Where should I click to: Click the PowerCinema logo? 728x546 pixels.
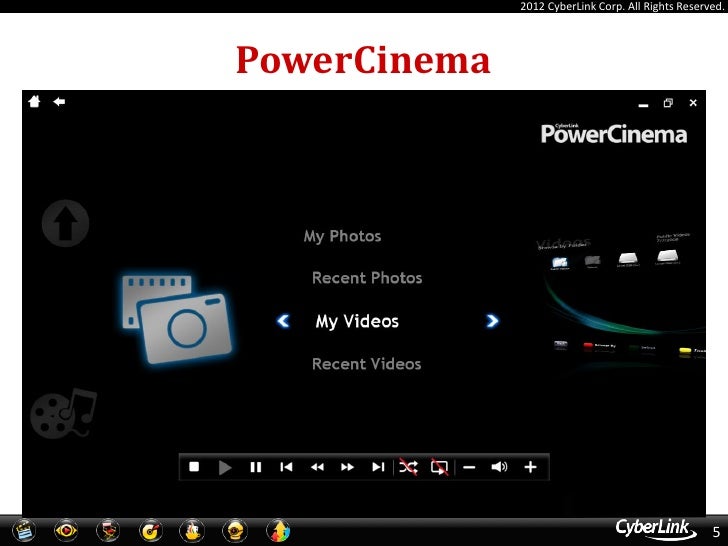614,134
